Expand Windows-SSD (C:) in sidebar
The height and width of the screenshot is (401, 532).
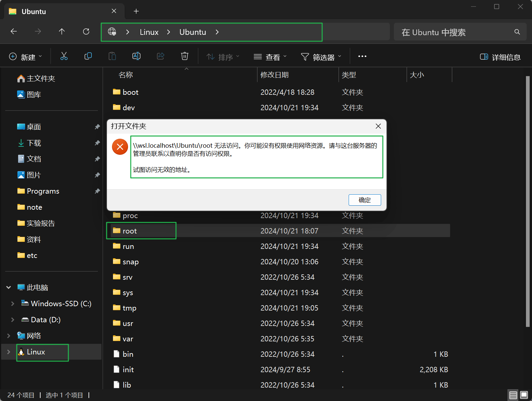coord(13,304)
